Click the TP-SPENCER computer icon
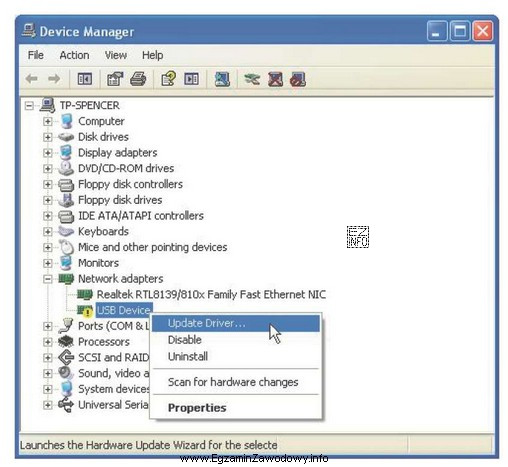This screenshot has height=467, width=508. click(47, 105)
